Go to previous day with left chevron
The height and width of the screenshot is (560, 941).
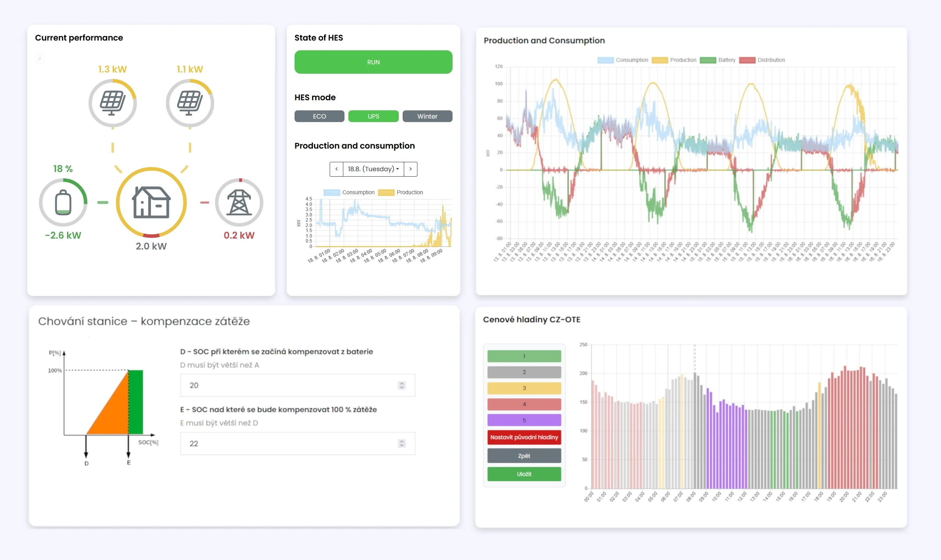pos(336,169)
